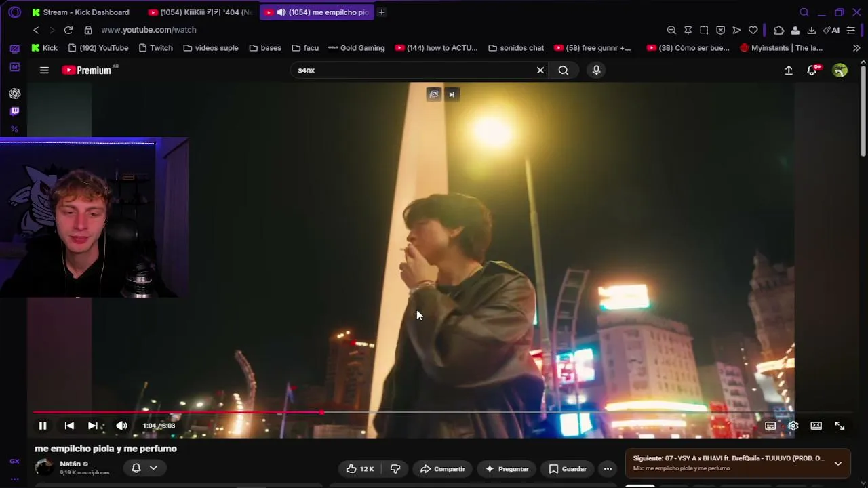The height and width of the screenshot is (488, 868).
Task: Save video with Guardar button
Action: 568,469
